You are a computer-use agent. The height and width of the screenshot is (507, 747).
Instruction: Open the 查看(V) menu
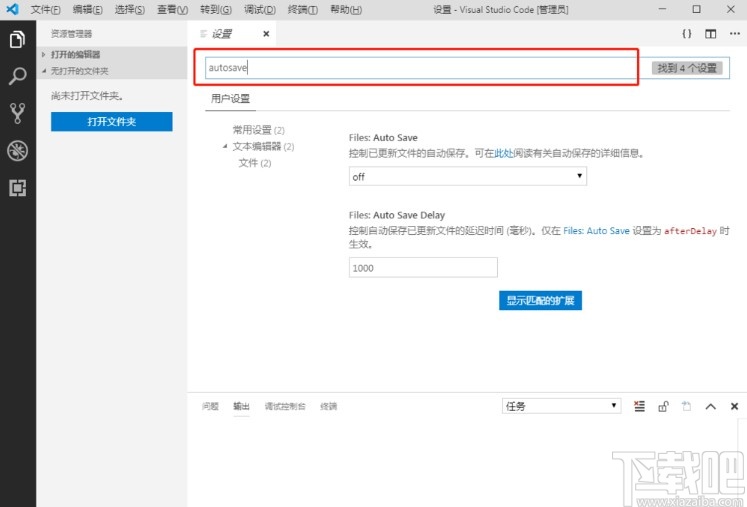172,10
